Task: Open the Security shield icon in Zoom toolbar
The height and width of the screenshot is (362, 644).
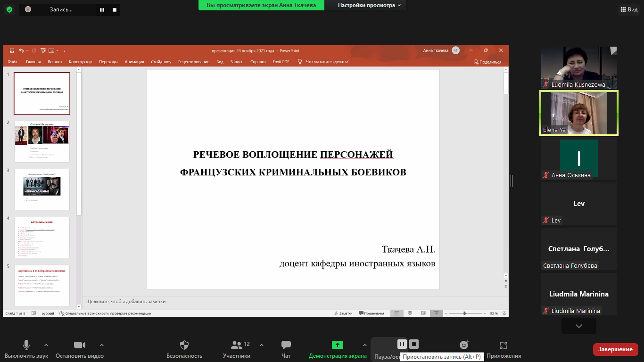Action: 184,345
